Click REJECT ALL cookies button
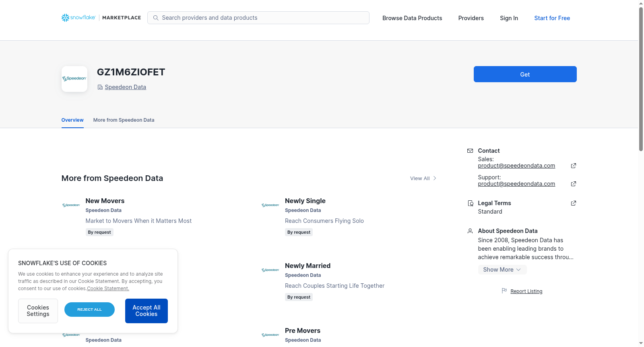644x347 pixels. point(89,310)
